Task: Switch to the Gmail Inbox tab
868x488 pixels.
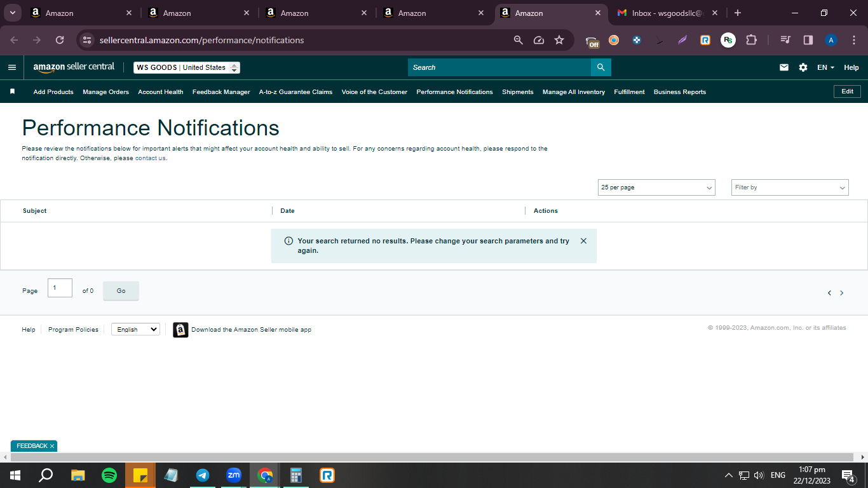Action: pos(667,13)
